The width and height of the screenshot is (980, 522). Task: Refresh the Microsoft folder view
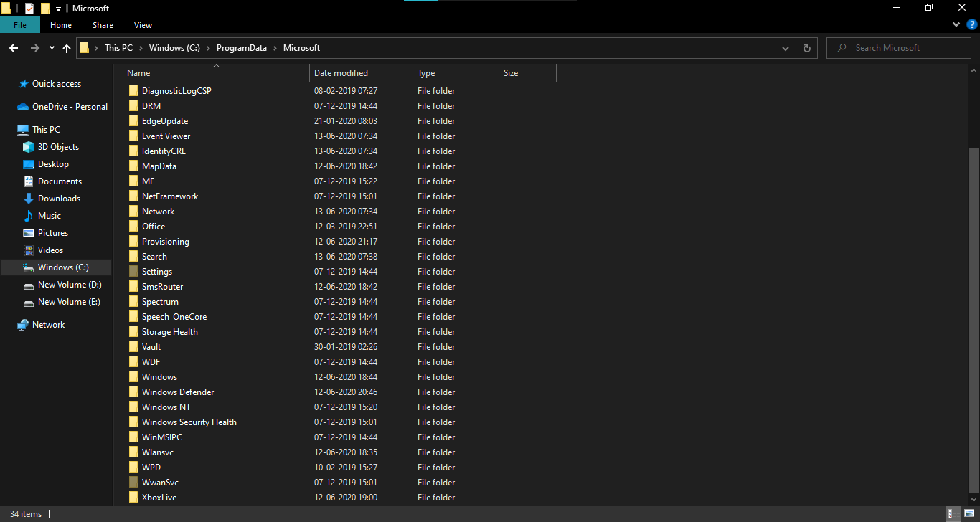(807, 48)
